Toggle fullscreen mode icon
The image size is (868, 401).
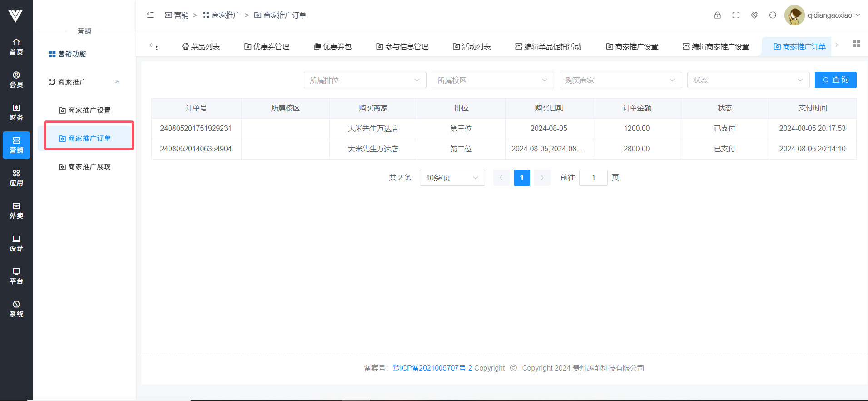(x=736, y=15)
